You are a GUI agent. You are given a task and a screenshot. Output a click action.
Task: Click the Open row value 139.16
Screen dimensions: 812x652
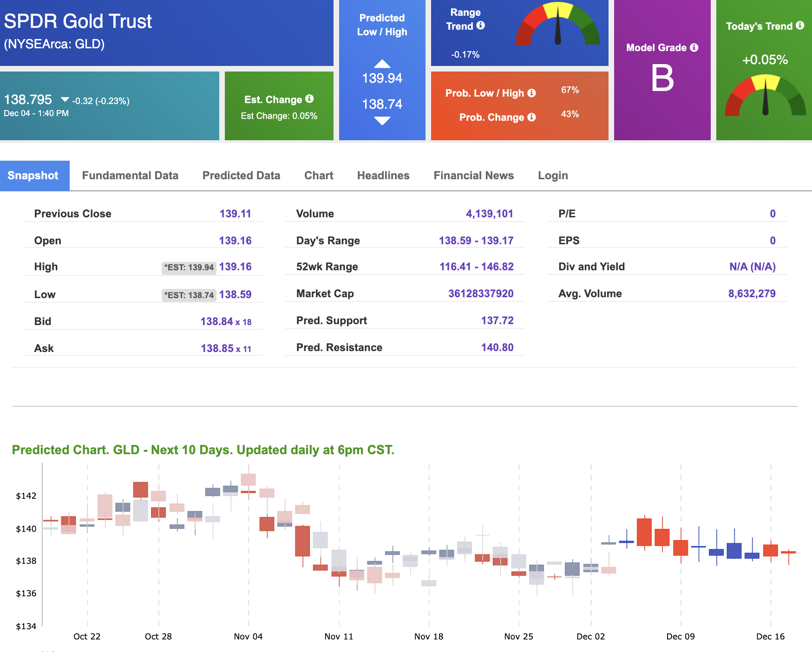tap(236, 241)
